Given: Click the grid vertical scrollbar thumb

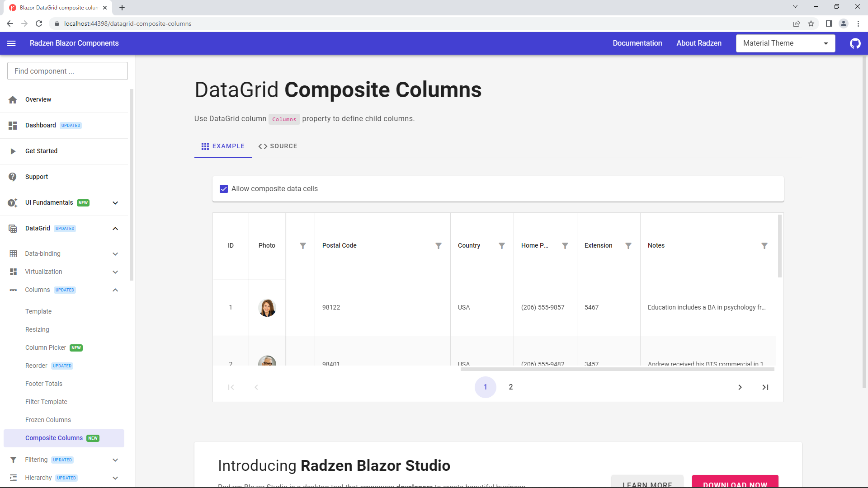Looking at the screenshot, I should pos(779,246).
